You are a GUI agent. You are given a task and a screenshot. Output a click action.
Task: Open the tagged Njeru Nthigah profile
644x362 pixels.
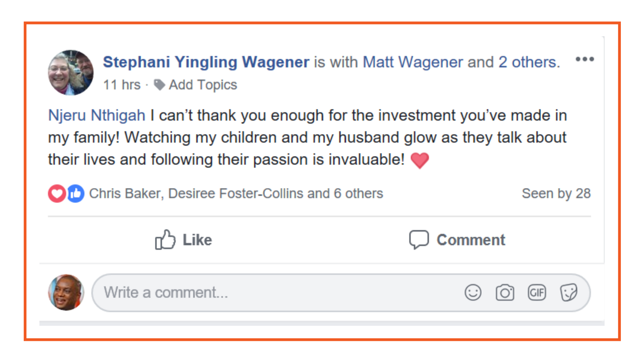tap(97, 115)
